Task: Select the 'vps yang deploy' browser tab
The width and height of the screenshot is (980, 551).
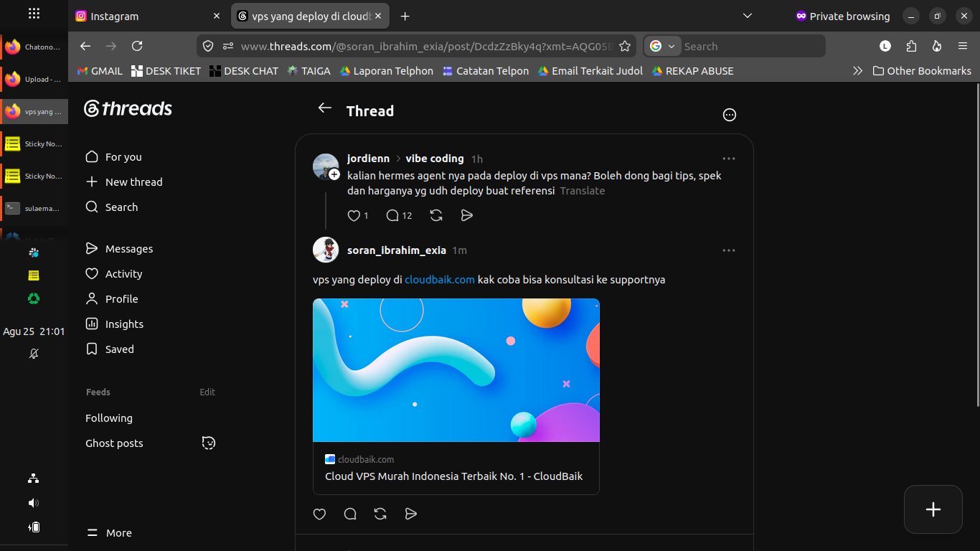Action: point(311,16)
